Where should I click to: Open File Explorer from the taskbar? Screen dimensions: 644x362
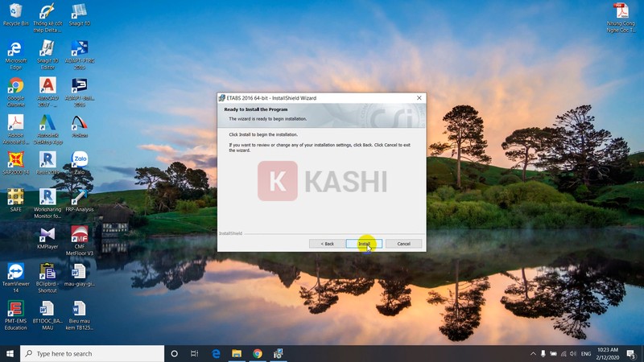coord(237,353)
